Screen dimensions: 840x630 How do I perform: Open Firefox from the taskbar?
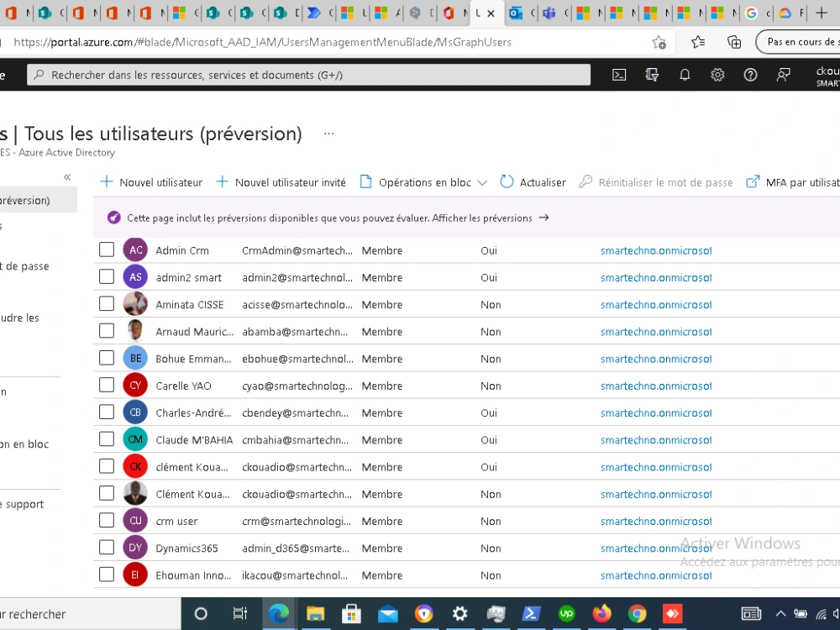[x=602, y=613]
